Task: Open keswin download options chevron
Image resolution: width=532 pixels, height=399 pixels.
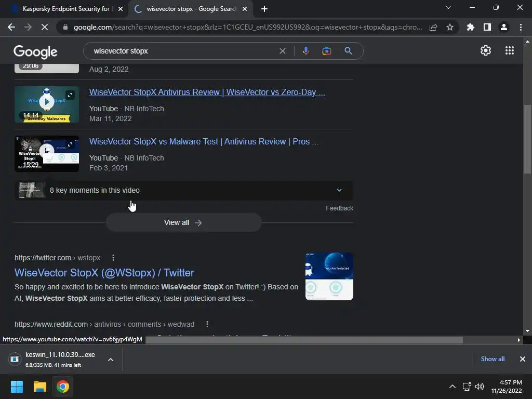Action: coord(111,360)
